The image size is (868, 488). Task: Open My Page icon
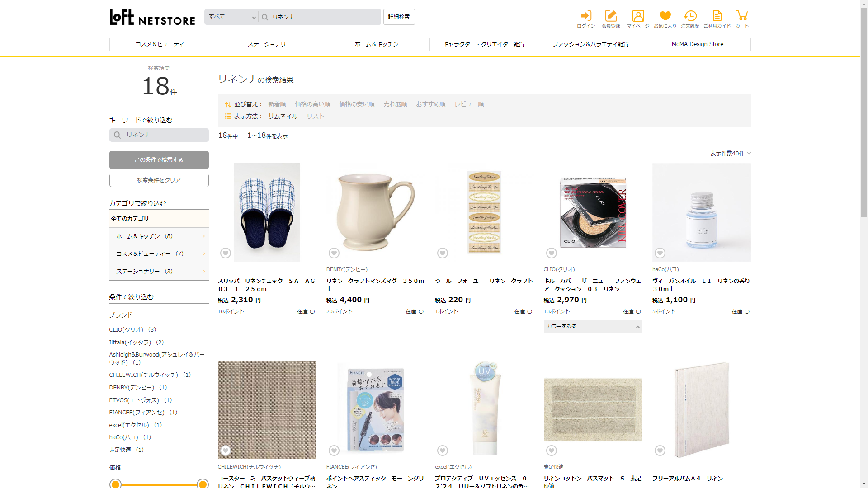point(638,16)
